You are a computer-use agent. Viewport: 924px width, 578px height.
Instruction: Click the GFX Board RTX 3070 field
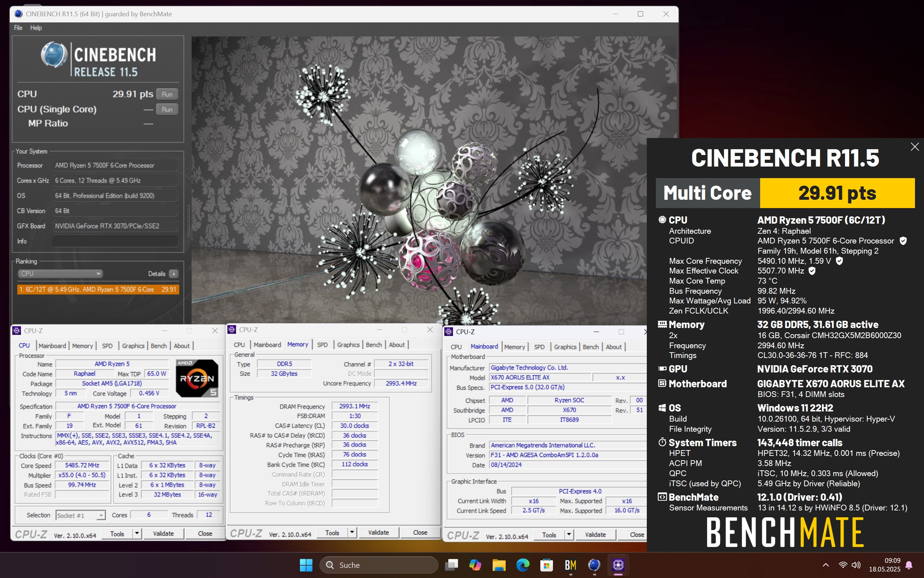pos(115,226)
